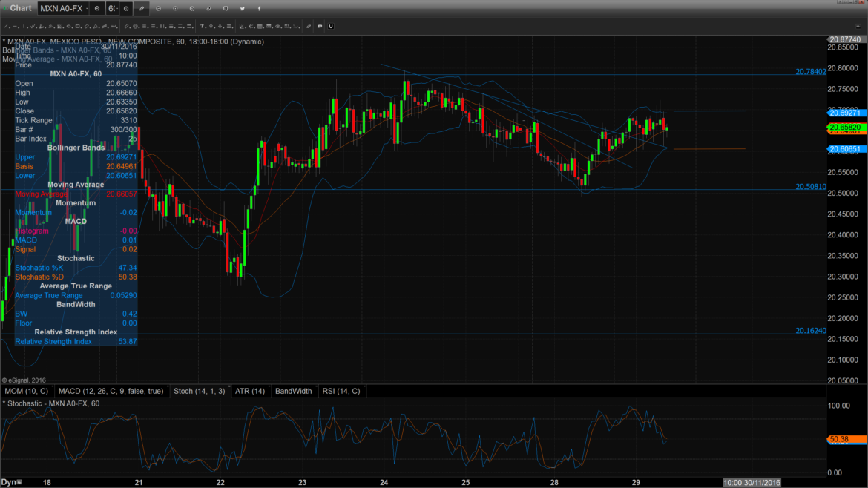
Task: Click the '10:00 30/11/2016' cursor time label
Action: click(752, 483)
